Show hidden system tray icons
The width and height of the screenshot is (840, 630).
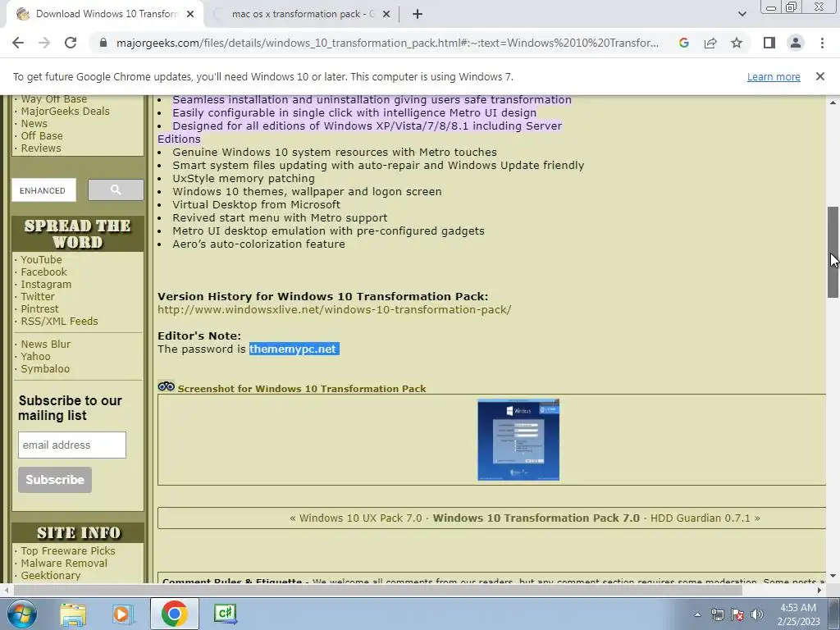tap(697, 614)
